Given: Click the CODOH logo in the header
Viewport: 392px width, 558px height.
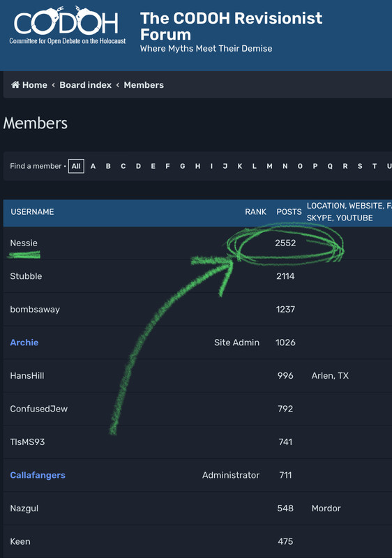Looking at the screenshot, I should coord(67,25).
